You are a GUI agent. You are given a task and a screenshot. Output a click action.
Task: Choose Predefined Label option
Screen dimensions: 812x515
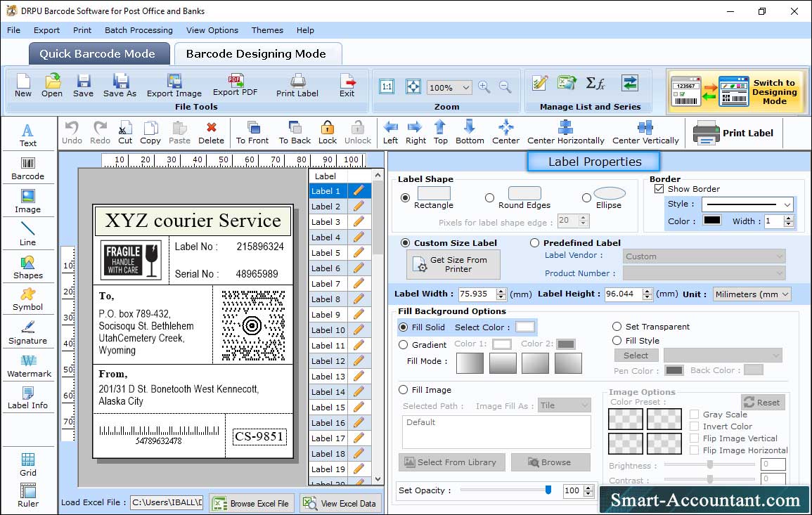pyautogui.click(x=534, y=243)
